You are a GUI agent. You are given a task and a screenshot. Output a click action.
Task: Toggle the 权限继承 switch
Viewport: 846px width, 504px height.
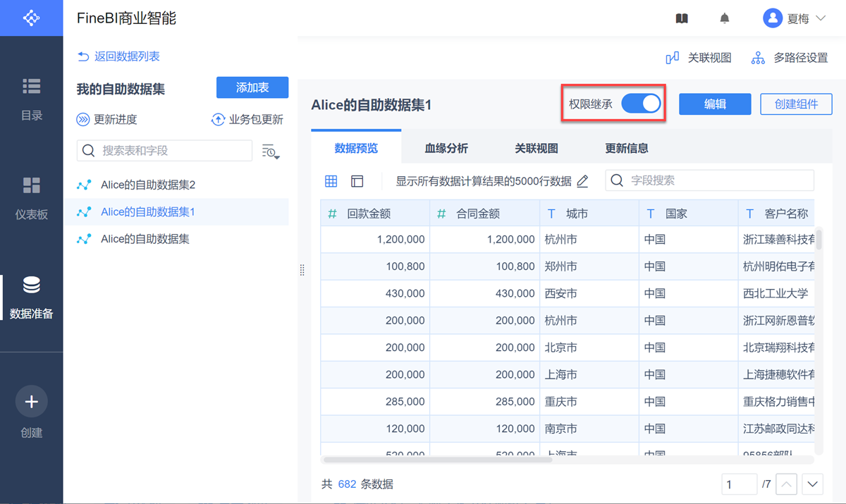point(641,104)
